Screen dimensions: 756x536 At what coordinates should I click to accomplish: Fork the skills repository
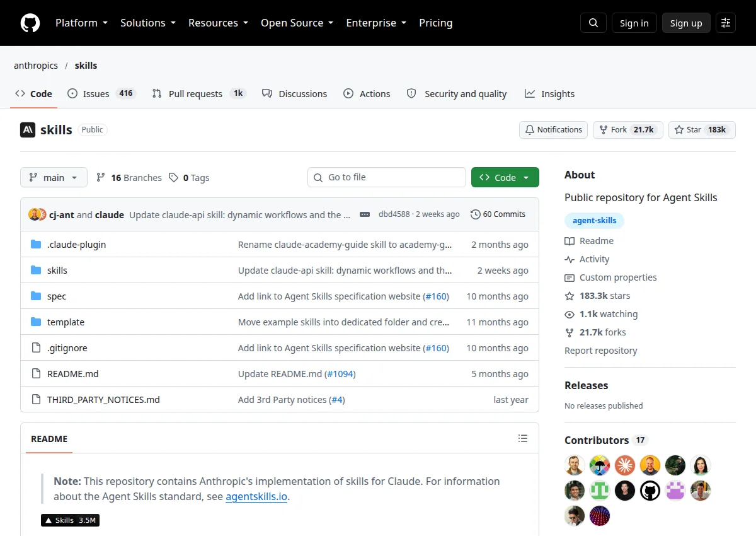pyautogui.click(x=628, y=130)
